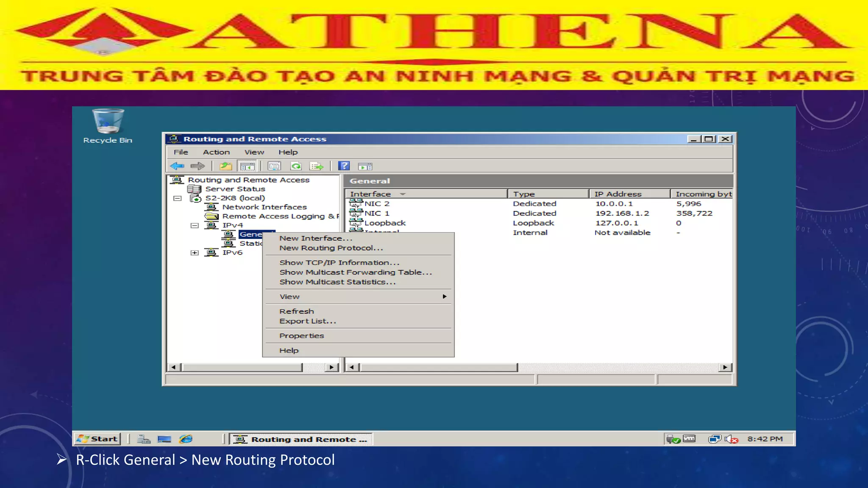Open the View submenu arrow in context menu
Image resolution: width=868 pixels, height=488 pixels.
coord(445,297)
